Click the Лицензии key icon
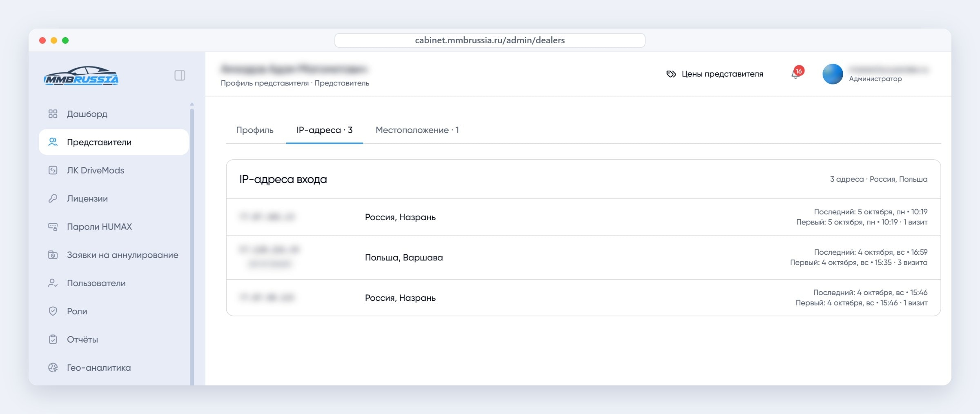This screenshot has width=980, height=414. coord(53,198)
